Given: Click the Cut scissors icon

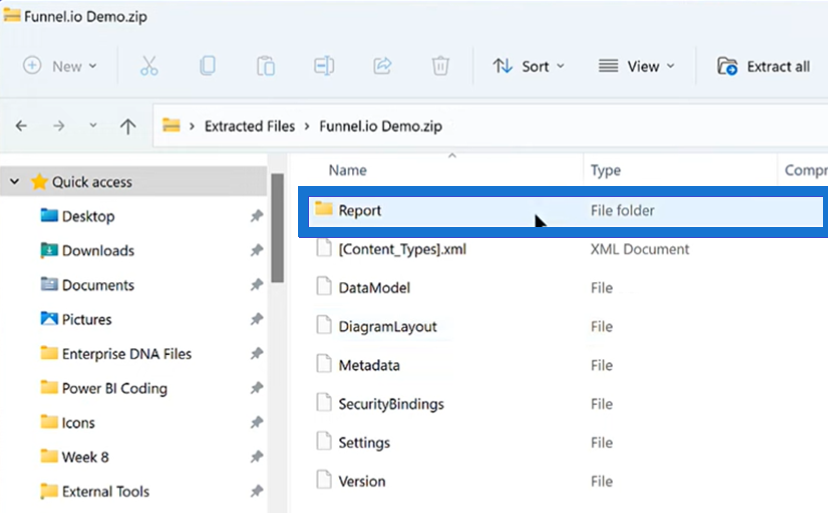Looking at the screenshot, I should 149,66.
